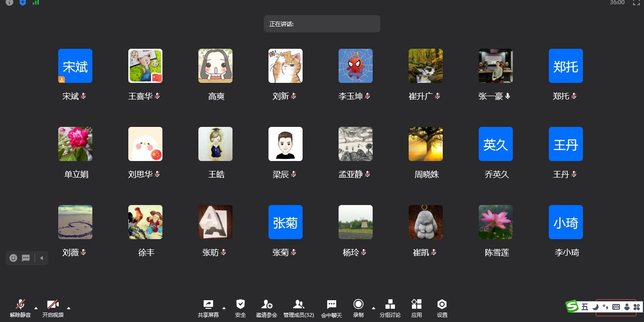
Task: Click the emoji reaction smiley icon
Action: tap(13, 258)
